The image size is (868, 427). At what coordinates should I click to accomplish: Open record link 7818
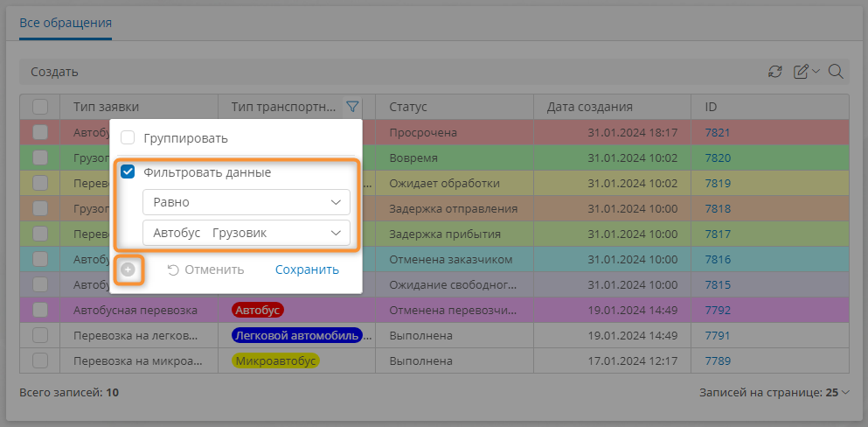tap(718, 209)
